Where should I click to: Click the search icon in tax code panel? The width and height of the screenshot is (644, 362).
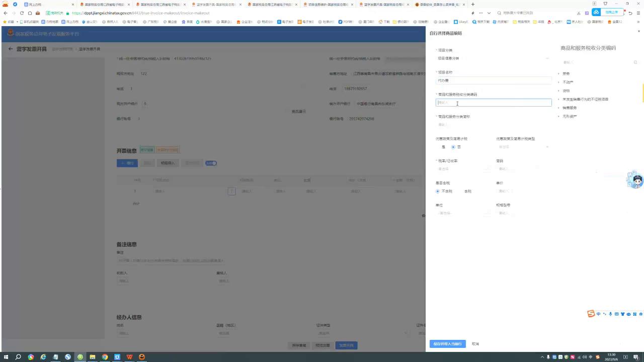pyautogui.click(x=635, y=62)
